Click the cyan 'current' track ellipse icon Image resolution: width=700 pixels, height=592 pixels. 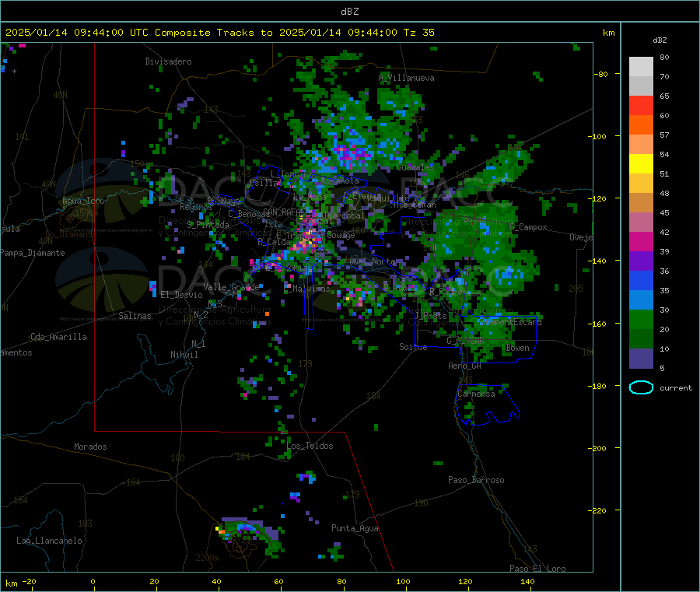(x=641, y=387)
